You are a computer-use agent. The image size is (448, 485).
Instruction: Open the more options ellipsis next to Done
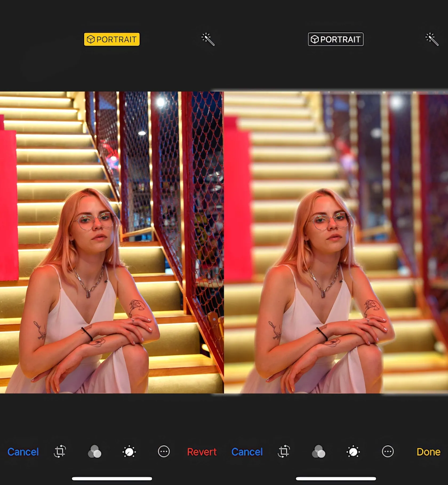(x=388, y=451)
